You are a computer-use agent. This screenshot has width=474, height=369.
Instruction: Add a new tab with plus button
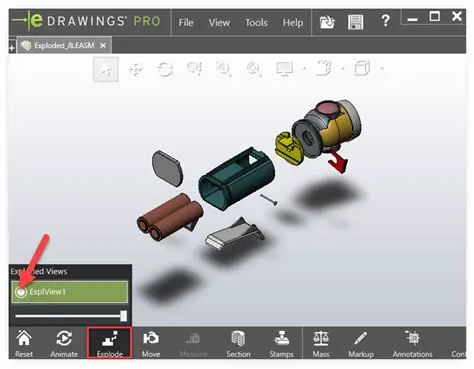tap(12, 48)
